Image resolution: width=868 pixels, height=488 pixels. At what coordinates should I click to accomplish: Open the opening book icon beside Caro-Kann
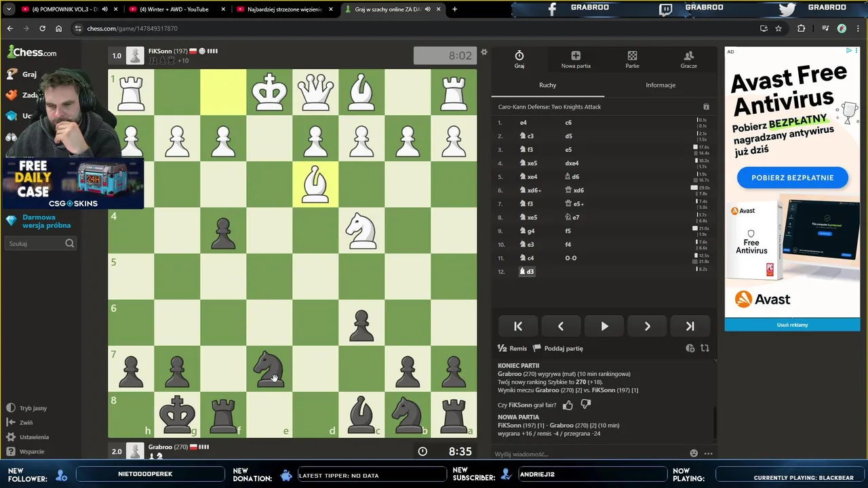(x=706, y=107)
